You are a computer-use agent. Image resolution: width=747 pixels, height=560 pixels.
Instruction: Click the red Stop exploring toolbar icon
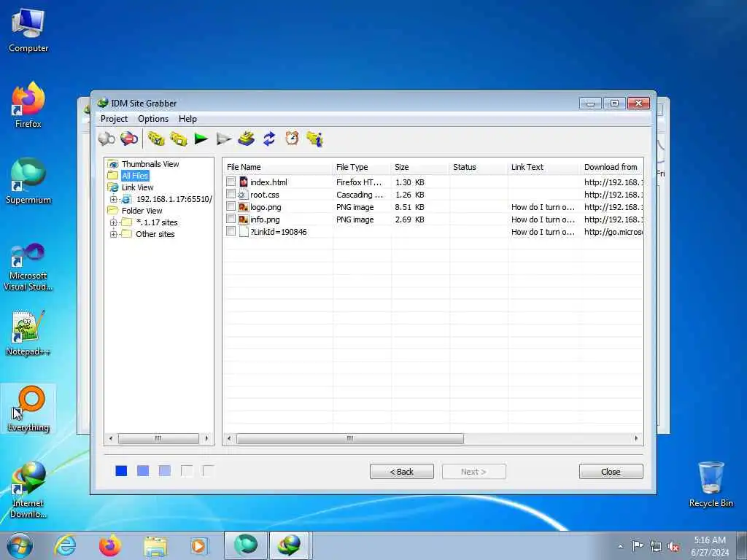coord(129,139)
